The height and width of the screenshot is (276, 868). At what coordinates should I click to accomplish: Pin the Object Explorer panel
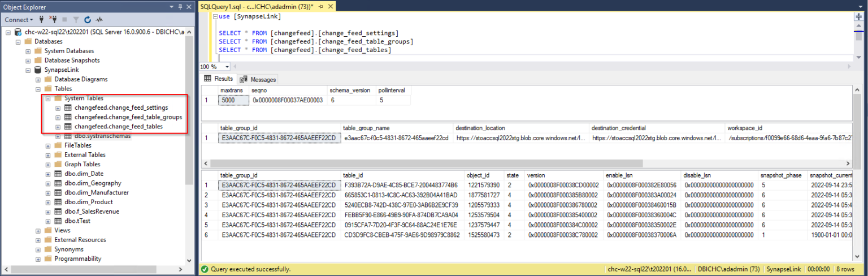pos(180,7)
